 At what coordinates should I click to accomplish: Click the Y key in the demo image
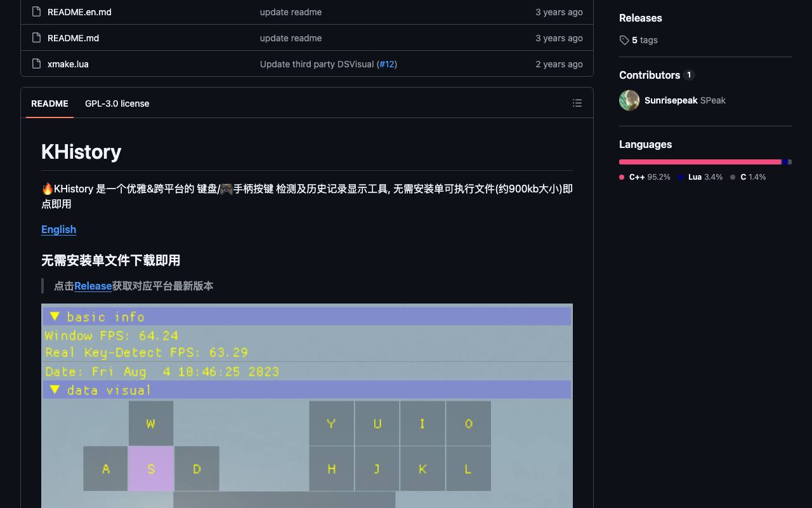coord(331,424)
